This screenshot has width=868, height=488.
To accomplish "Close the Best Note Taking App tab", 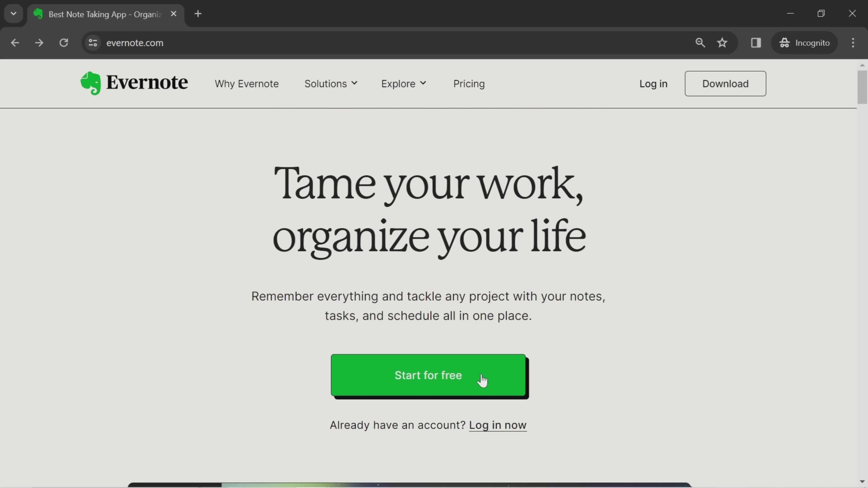I will [x=174, y=14].
